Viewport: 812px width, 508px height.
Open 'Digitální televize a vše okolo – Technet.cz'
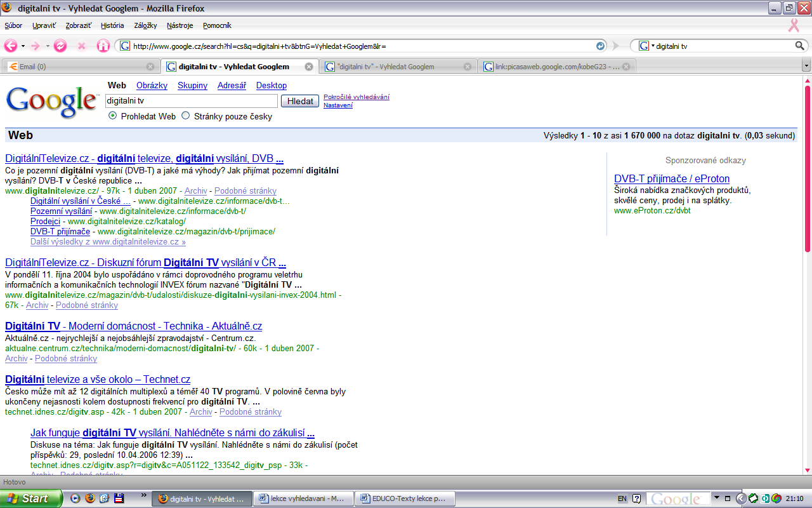coord(98,379)
